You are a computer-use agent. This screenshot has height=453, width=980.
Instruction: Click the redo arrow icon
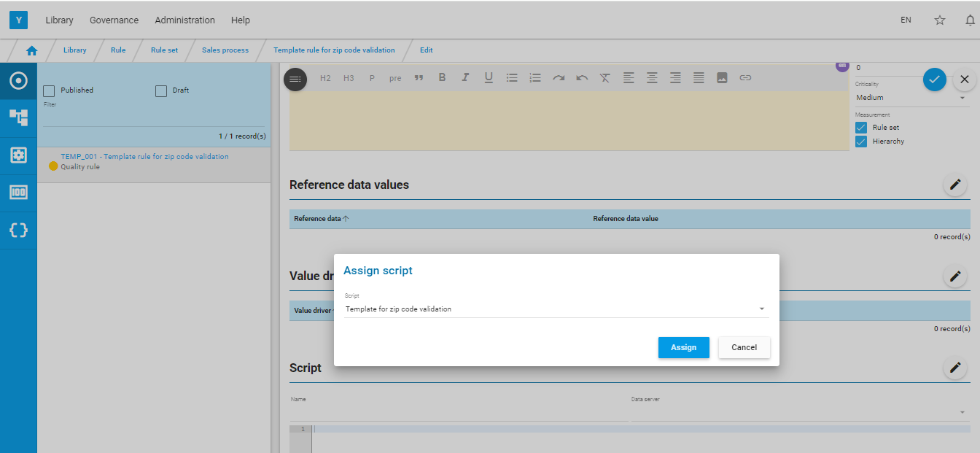(559, 77)
